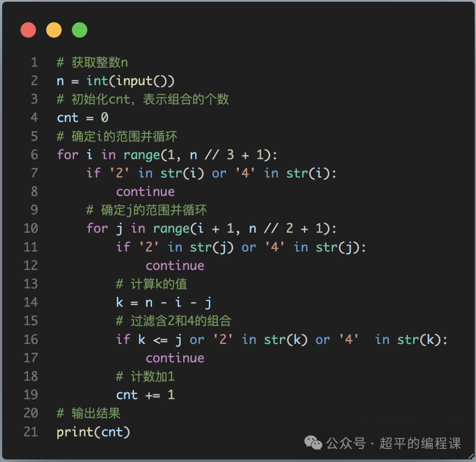476x462 pixels.
Task: Select the variable n on line 2
Action: [x=59, y=81]
